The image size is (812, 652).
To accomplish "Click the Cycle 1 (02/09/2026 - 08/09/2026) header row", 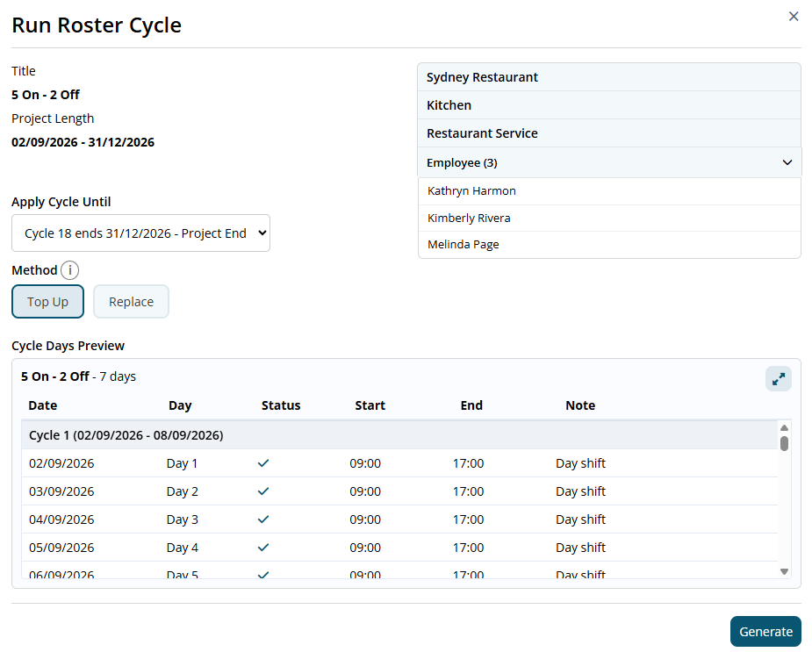I will 399,435.
